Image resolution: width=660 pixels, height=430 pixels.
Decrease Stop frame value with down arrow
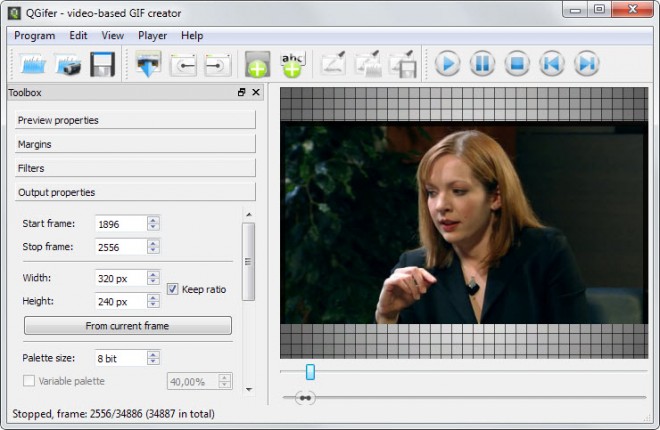coord(153,250)
